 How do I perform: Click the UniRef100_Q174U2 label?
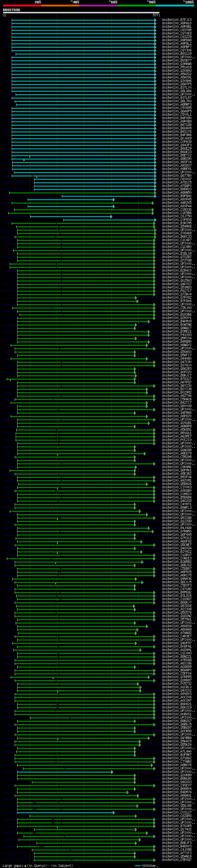[176, 830]
